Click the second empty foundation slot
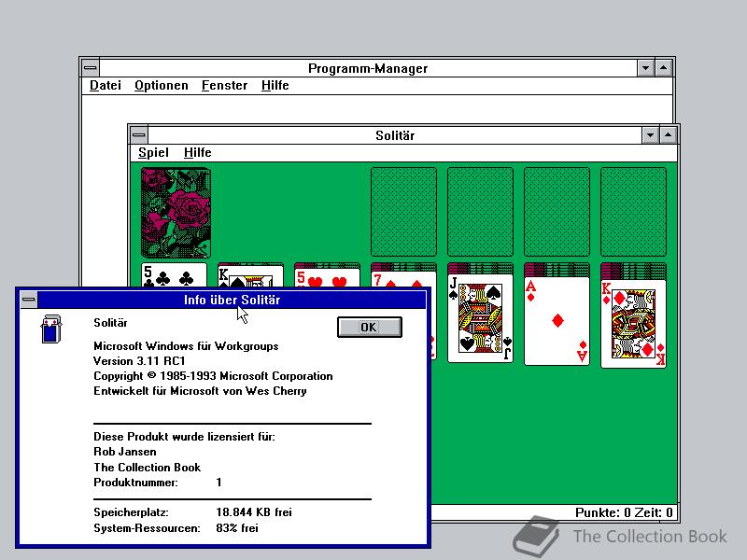Image resolution: width=747 pixels, height=560 pixels. pos(480,212)
